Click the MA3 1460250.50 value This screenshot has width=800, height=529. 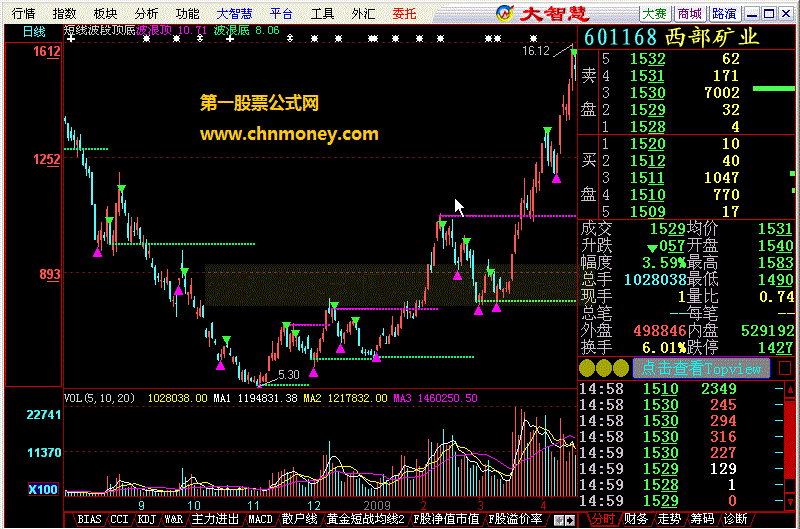point(435,398)
